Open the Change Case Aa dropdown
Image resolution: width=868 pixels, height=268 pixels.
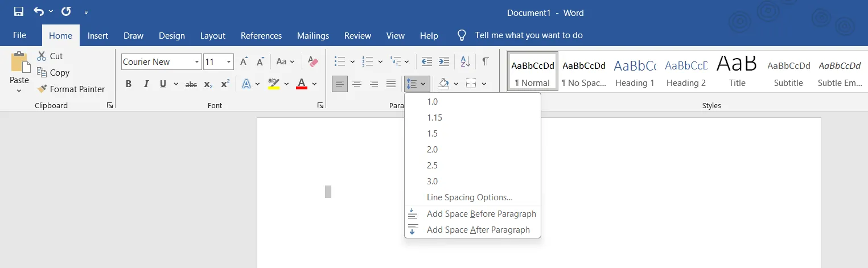point(286,61)
